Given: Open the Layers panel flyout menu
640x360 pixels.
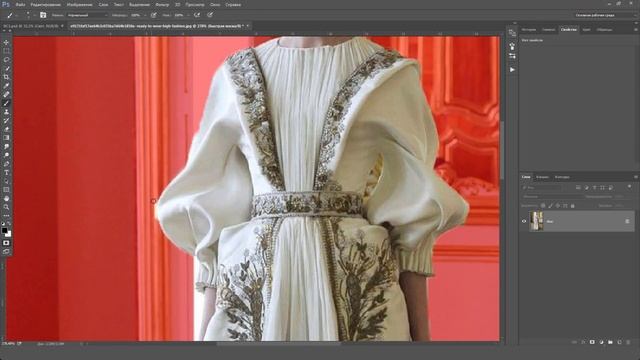Looking at the screenshot, I should (636, 177).
